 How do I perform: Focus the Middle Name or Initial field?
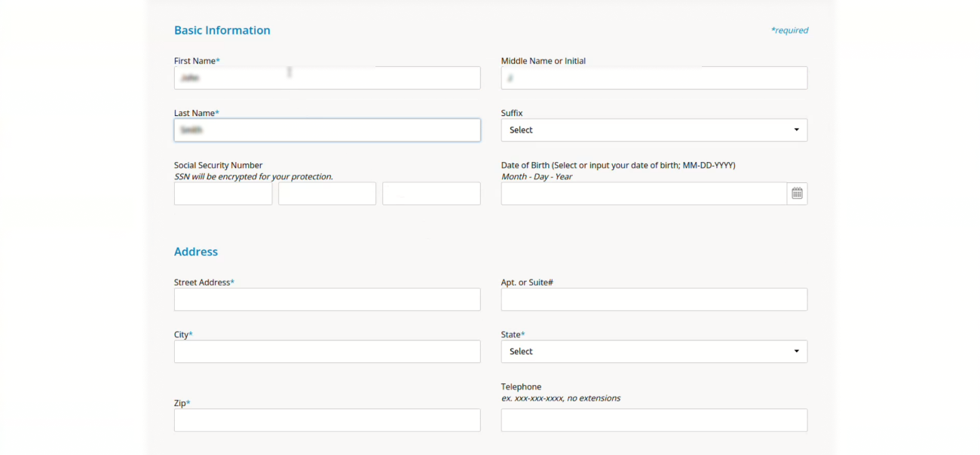654,78
